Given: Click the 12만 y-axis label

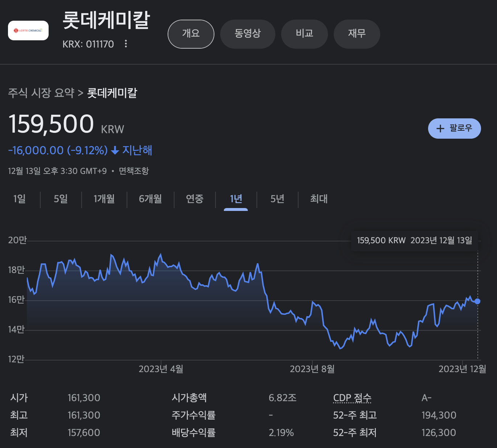Looking at the screenshot, I should (16, 359).
